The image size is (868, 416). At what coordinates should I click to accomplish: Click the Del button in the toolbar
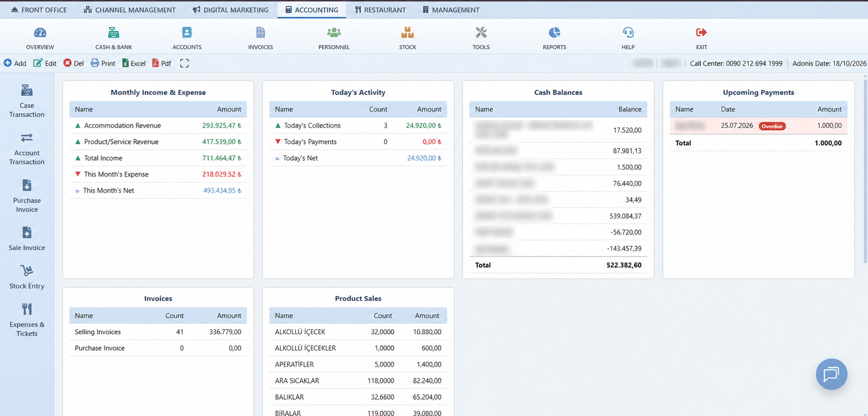coord(74,63)
